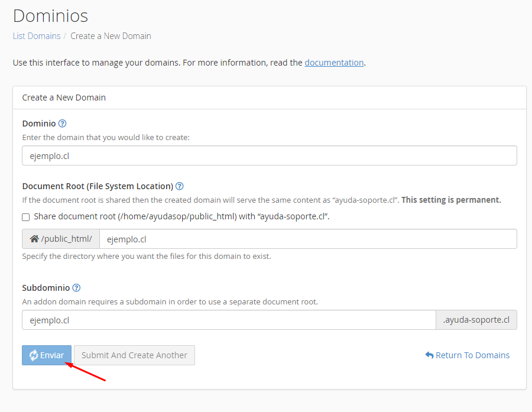Click the Share document root label text
The width and height of the screenshot is (532, 412).
tap(181, 216)
